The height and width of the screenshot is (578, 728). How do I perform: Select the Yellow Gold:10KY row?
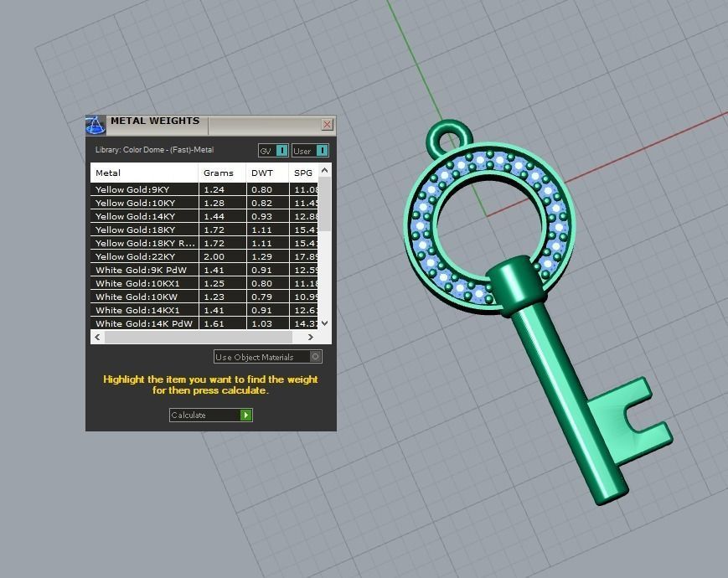coord(204,203)
